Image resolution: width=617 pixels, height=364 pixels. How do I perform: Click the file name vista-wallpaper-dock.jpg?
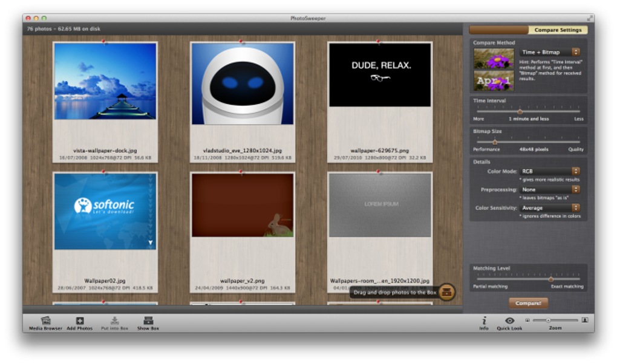[x=105, y=151]
